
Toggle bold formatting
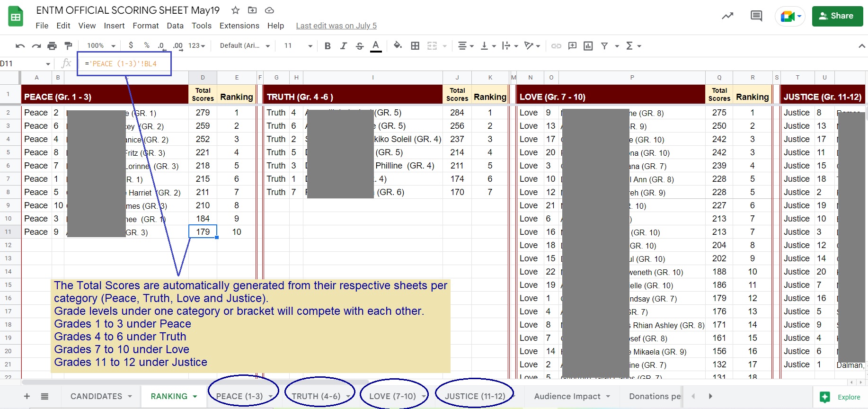click(328, 46)
